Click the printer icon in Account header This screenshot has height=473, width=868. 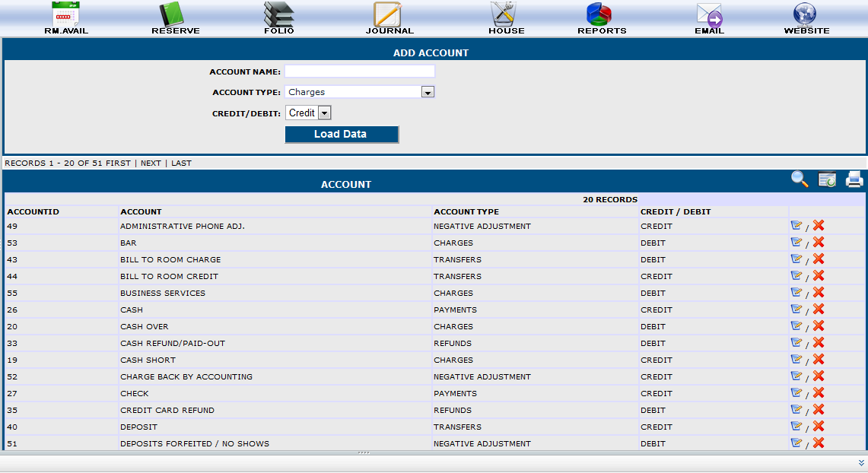(x=854, y=179)
